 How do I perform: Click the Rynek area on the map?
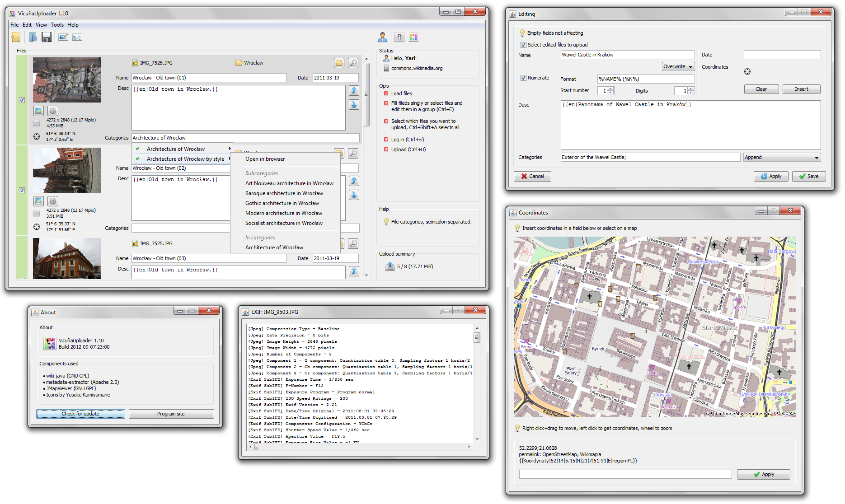pos(598,349)
